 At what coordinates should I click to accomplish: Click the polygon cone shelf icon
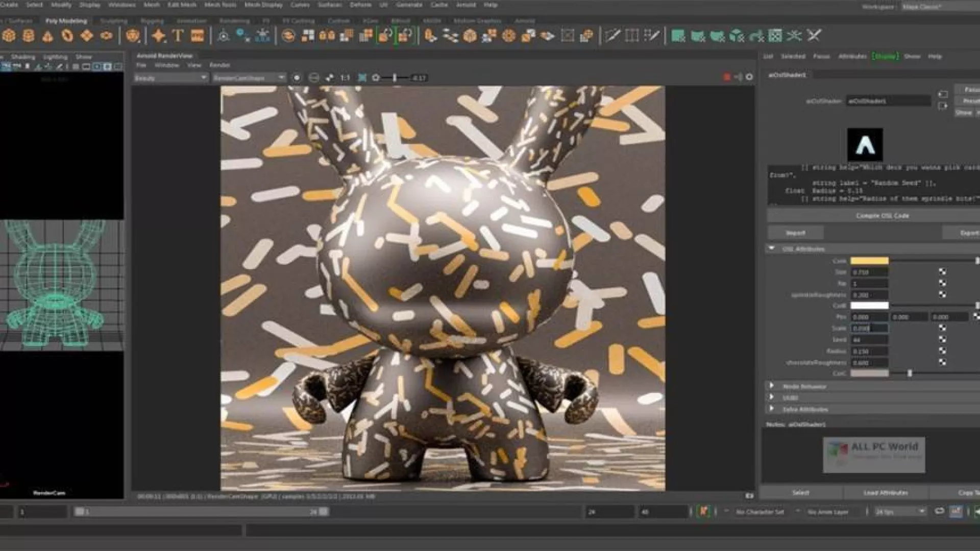(x=47, y=36)
